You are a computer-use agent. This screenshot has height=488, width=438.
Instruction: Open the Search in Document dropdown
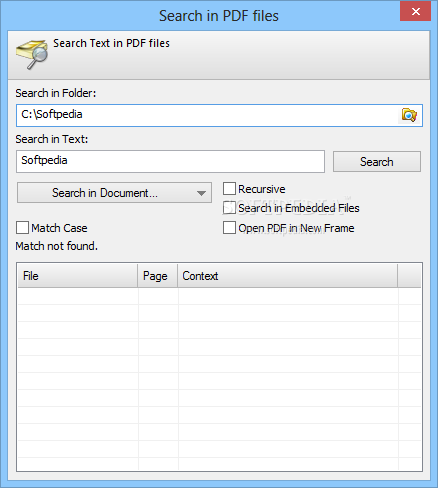[x=114, y=193]
